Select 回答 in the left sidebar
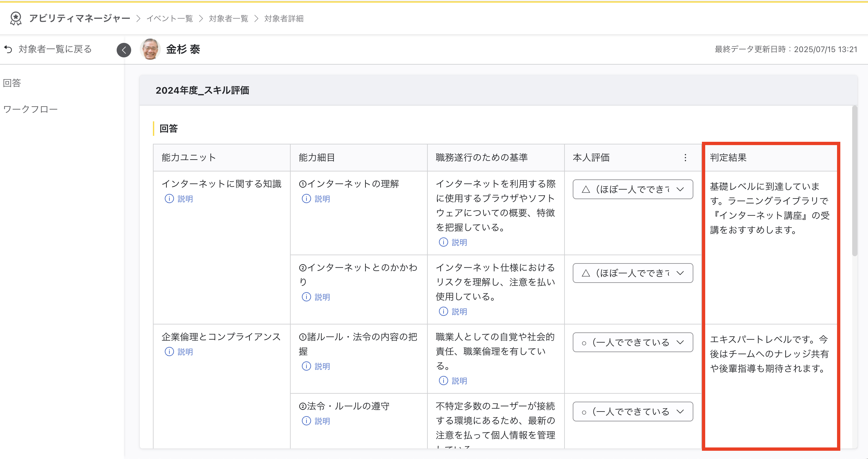This screenshot has height=459, width=868. click(12, 83)
